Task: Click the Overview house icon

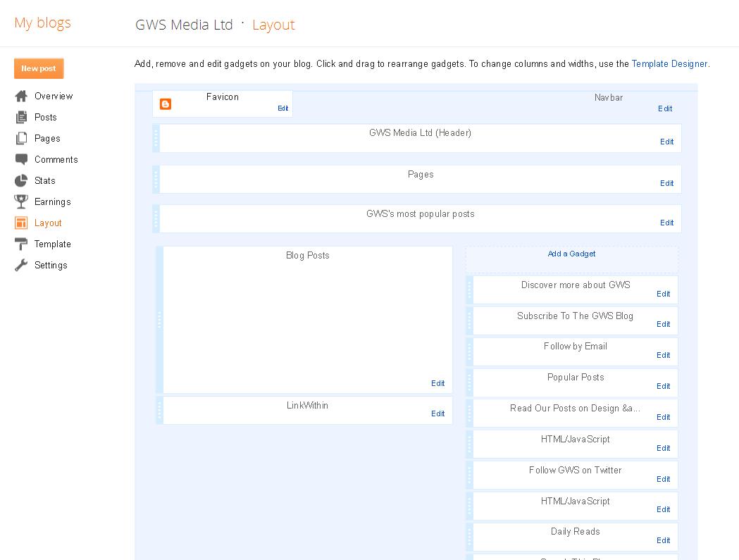Action: click(x=21, y=97)
